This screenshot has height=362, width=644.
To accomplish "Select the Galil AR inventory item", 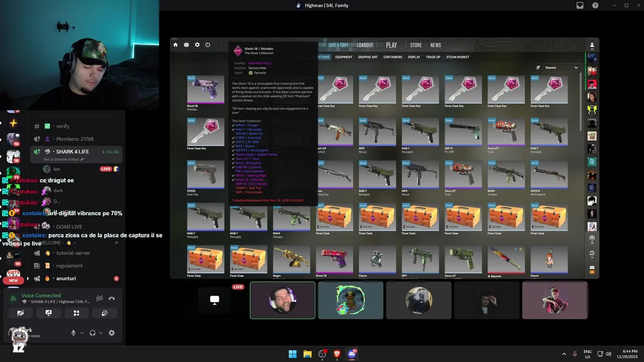I will click(335, 135).
